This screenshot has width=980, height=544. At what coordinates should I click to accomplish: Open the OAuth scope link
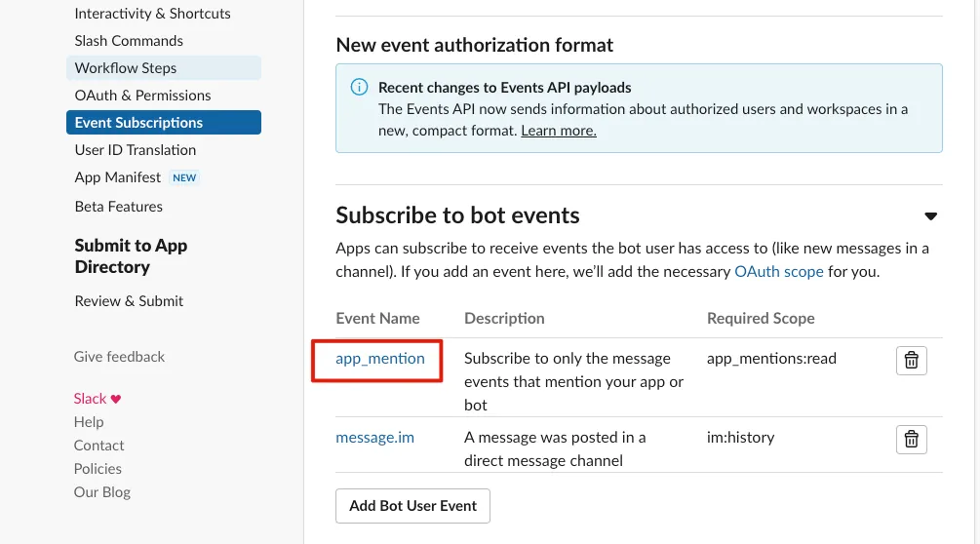pyautogui.click(x=779, y=272)
